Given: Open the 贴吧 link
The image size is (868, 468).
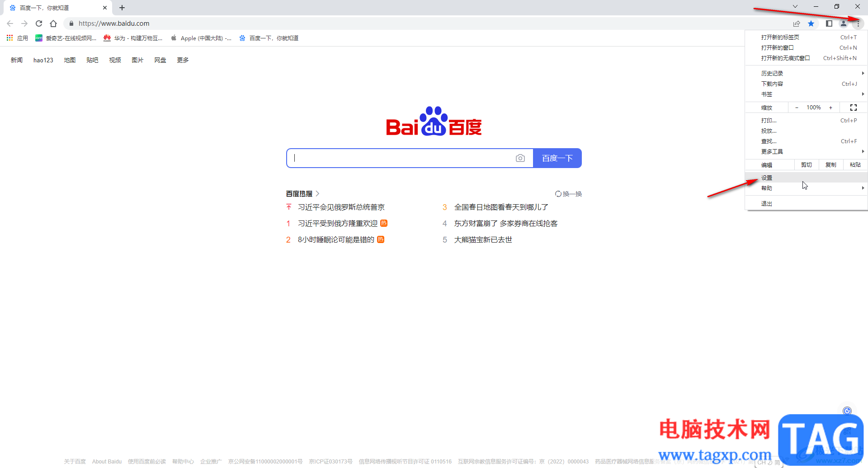Looking at the screenshot, I should pyautogui.click(x=92, y=60).
